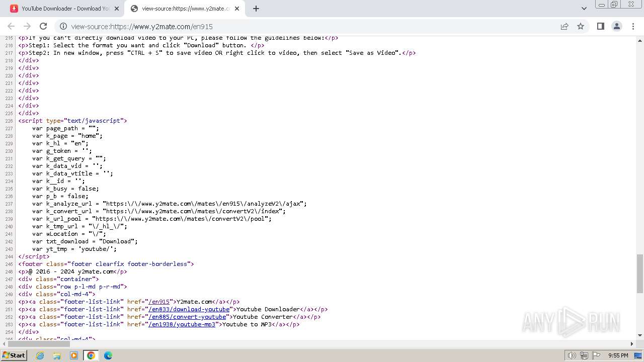This screenshot has width=644, height=362.
Task: Select the view-source y2mate tab
Action: (184, 9)
